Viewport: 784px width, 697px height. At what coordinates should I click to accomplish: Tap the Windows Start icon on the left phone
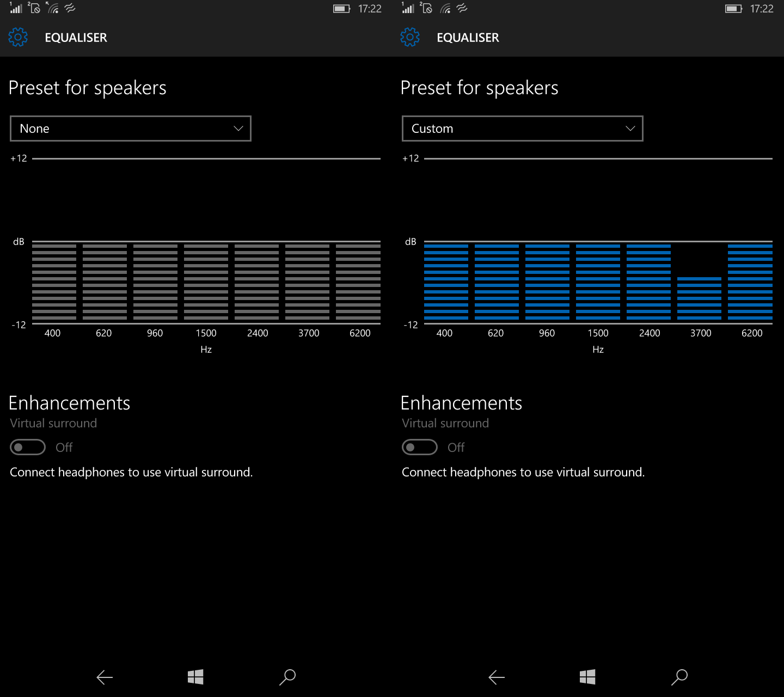[195, 677]
